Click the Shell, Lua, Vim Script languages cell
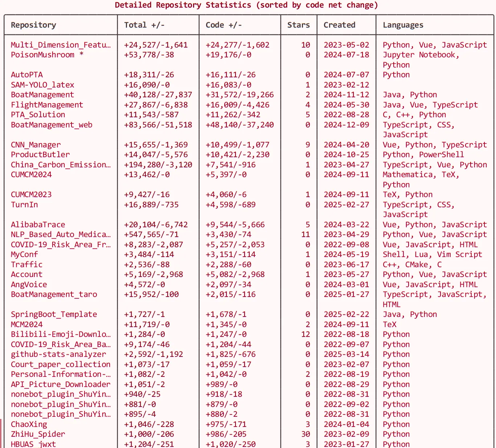Viewport: 496px width, 448px height. coord(433,254)
